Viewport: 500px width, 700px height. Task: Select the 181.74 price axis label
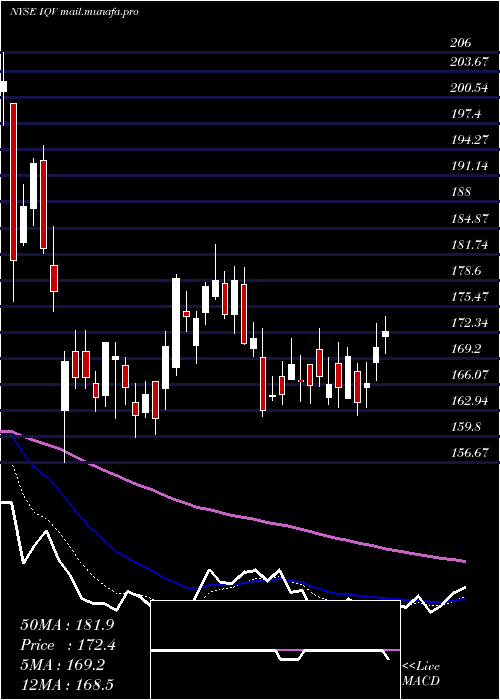[x=469, y=245]
